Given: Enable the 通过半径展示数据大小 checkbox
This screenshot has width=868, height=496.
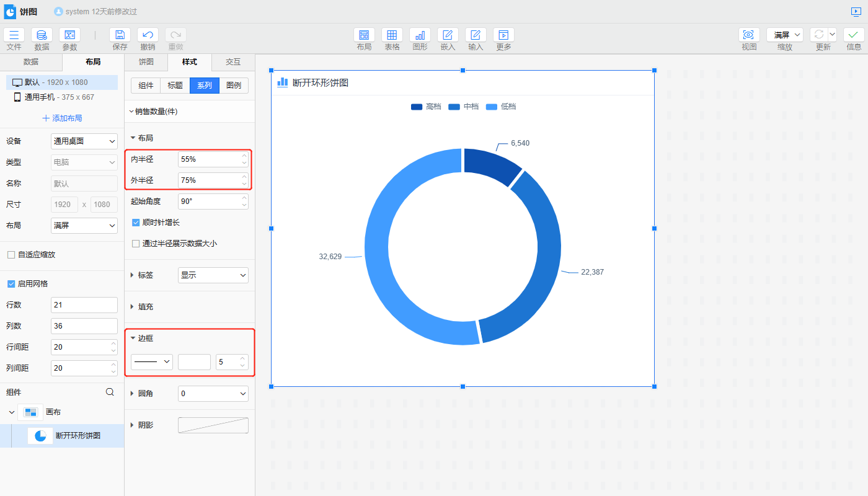Looking at the screenshot, I should pyautogui.click(x=136, y=244).
